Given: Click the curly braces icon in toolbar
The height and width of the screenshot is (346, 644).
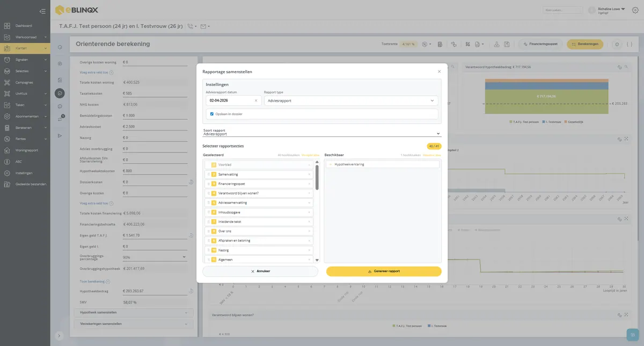Looking at the screenshot, I should click(629, 44).
